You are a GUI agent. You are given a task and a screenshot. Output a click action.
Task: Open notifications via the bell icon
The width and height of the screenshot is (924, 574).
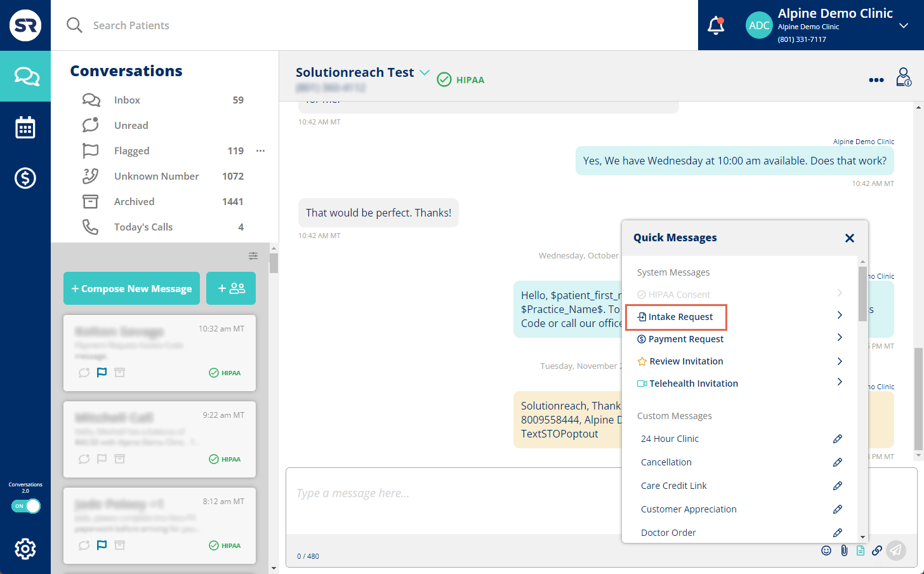point(716,25)
